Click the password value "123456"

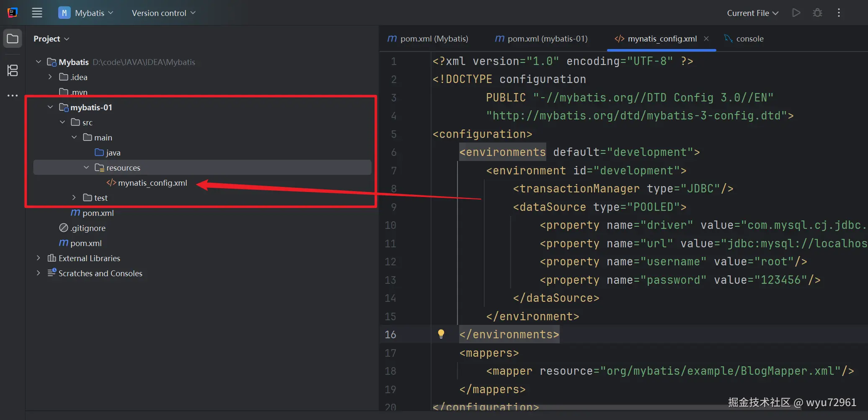click(x=781, y=280)
